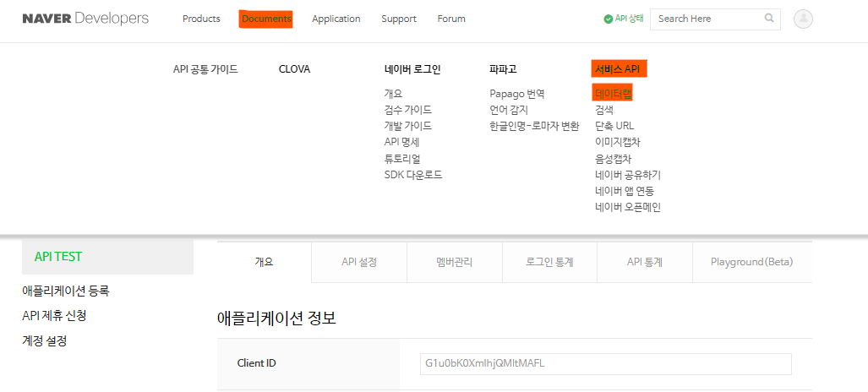
Task: Open 네이버 앱 연동 documentation
Action: (625, 191)
